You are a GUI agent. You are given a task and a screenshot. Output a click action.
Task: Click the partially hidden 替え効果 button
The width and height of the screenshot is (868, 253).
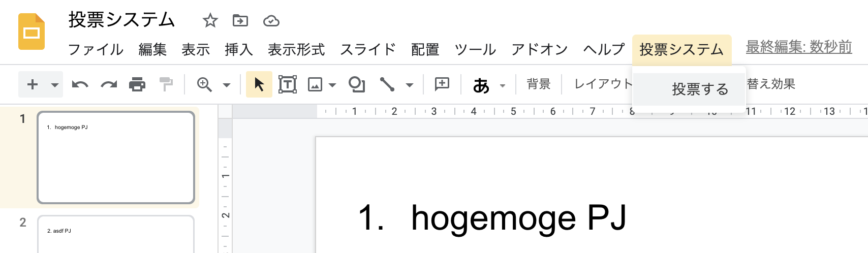[770, 84]
